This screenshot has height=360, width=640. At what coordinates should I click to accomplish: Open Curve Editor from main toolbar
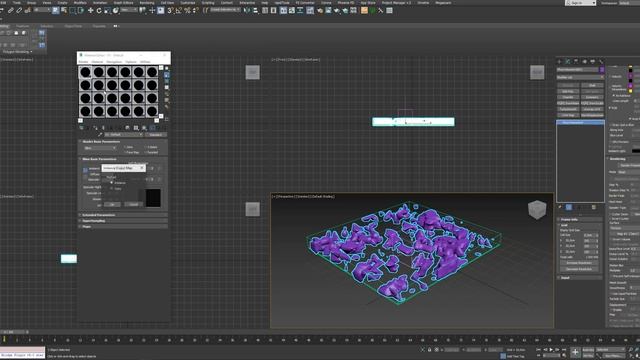(x=291, y=10)
